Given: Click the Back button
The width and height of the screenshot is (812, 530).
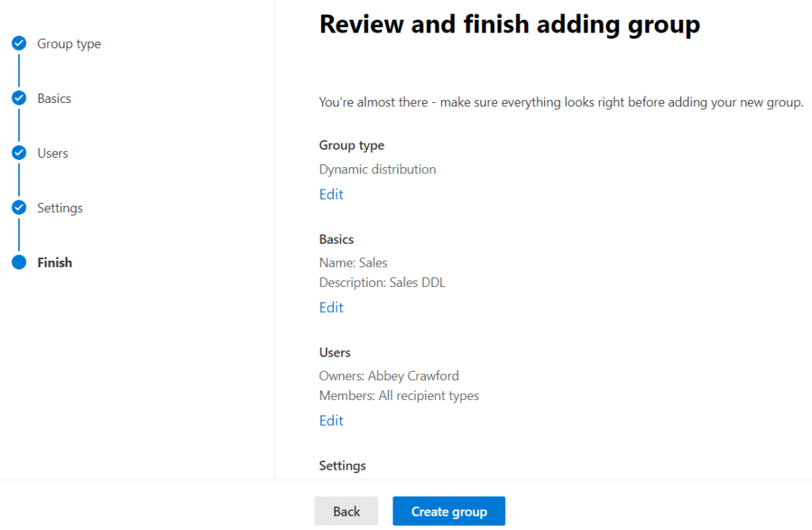Looking at the screenshot, I should [347, 511].
